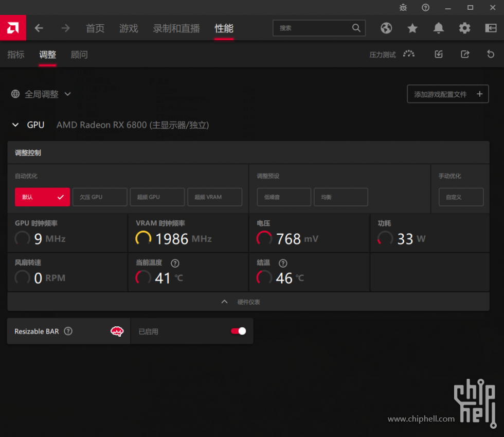Click the reset/undo tuning icon

491,54
